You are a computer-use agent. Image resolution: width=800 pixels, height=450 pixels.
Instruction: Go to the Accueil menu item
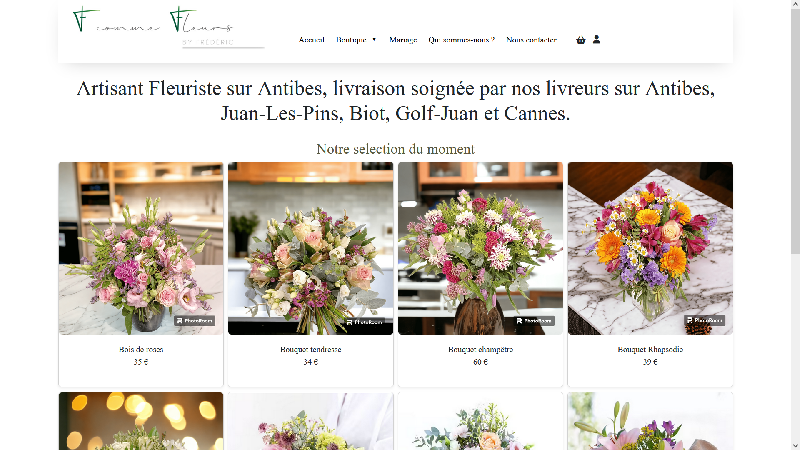(x=312, y=40)
